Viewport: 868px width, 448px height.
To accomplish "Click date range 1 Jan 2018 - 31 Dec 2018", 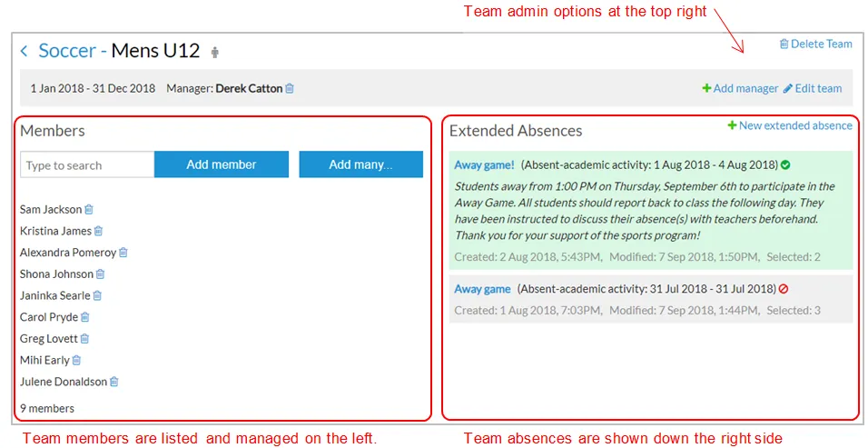I will click(x=93, y=88).
